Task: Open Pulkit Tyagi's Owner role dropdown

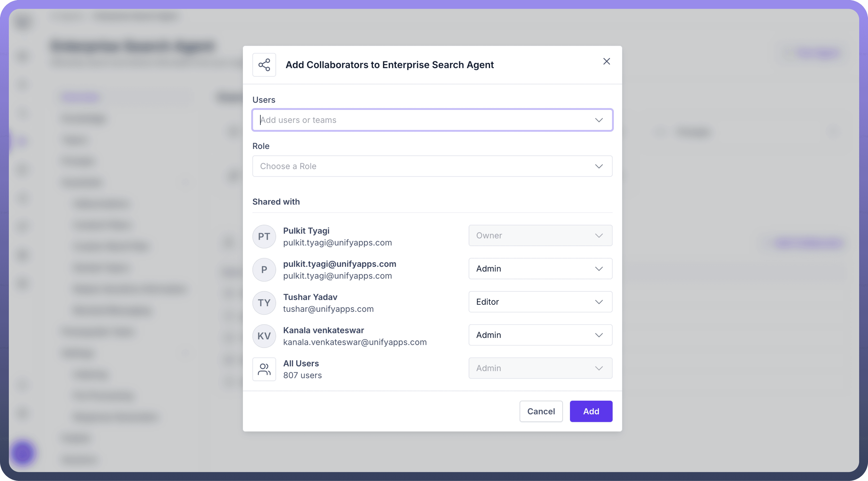Action: (x=540, y=236)
